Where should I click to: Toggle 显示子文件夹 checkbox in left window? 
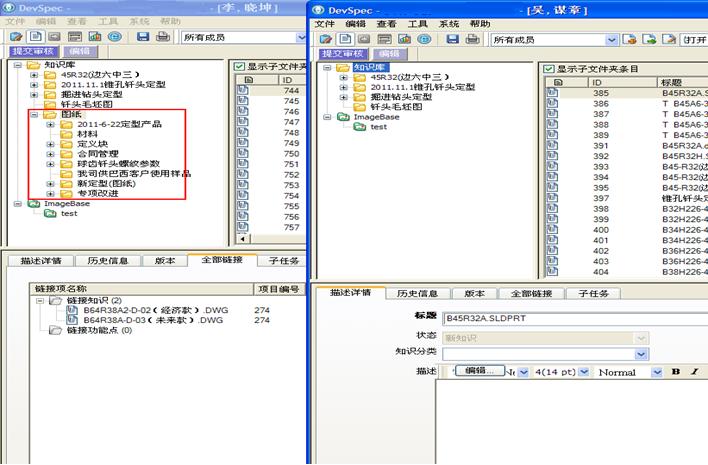tap(238, 66)
